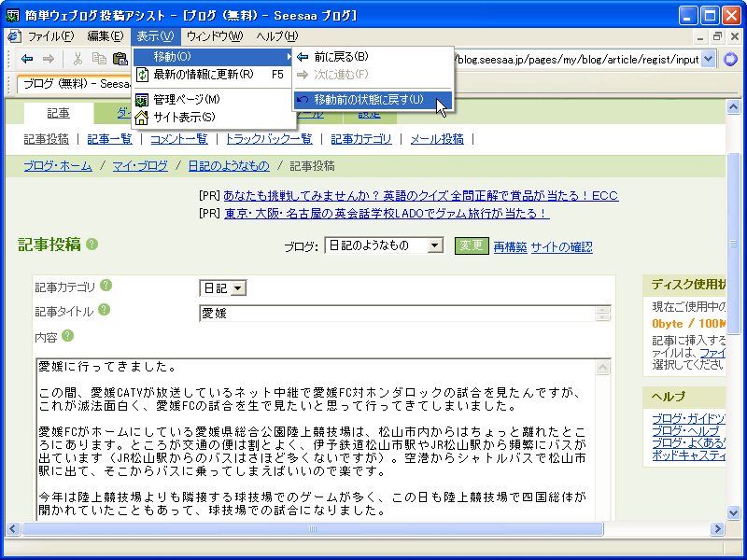Image resolution: width=747 pixels, height=560 pixels.
Task: Select 前に戻る(B) in the submenu
Action: click(x=373, y=57)
